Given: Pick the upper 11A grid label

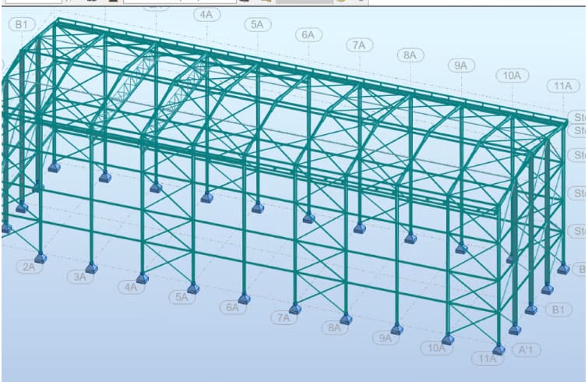Looking at the screenshot, I should [x=562, y=86].
